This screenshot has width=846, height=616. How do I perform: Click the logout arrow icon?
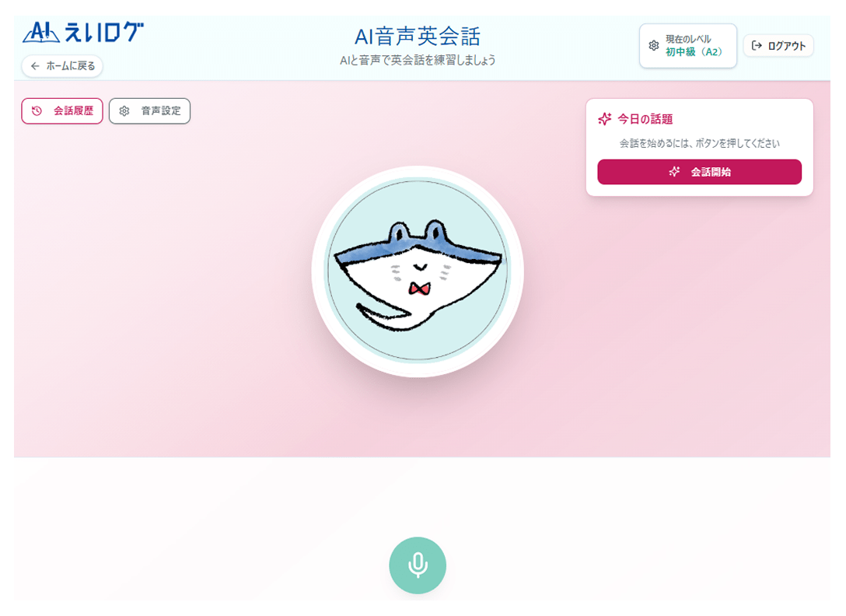coord(757,45)
